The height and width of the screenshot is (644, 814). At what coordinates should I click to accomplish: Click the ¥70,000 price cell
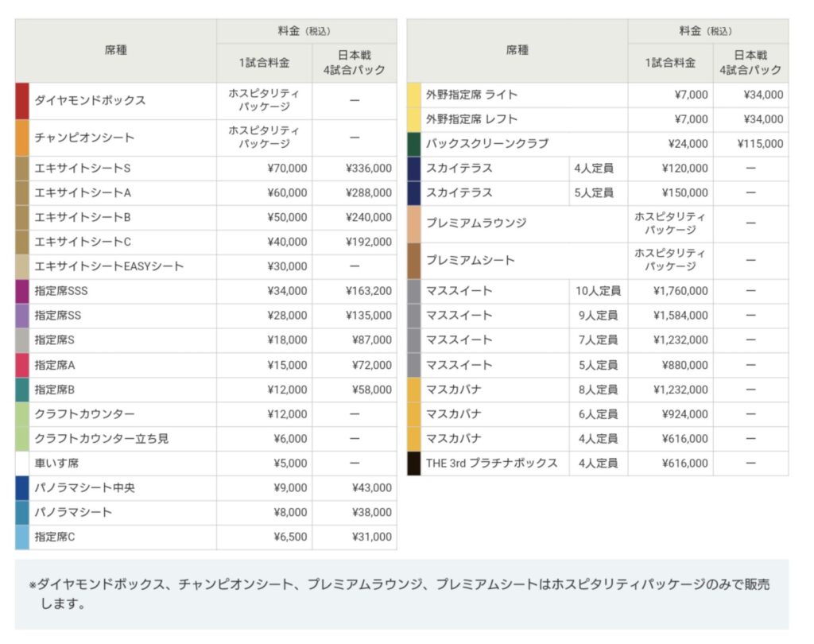[287, 169]
